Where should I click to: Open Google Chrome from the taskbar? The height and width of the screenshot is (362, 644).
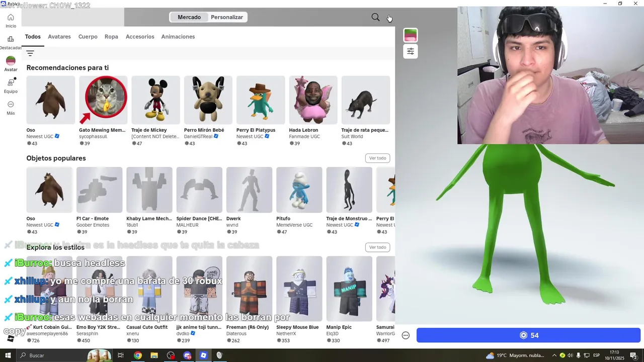pyautogui.click(x=137, y=355)
